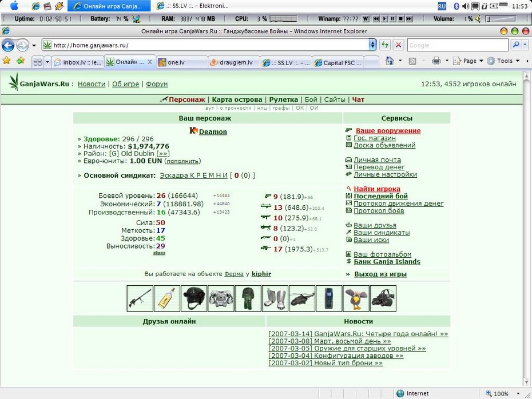
Task: Switch to the inbox.lv tab
Action: point(78,62)
